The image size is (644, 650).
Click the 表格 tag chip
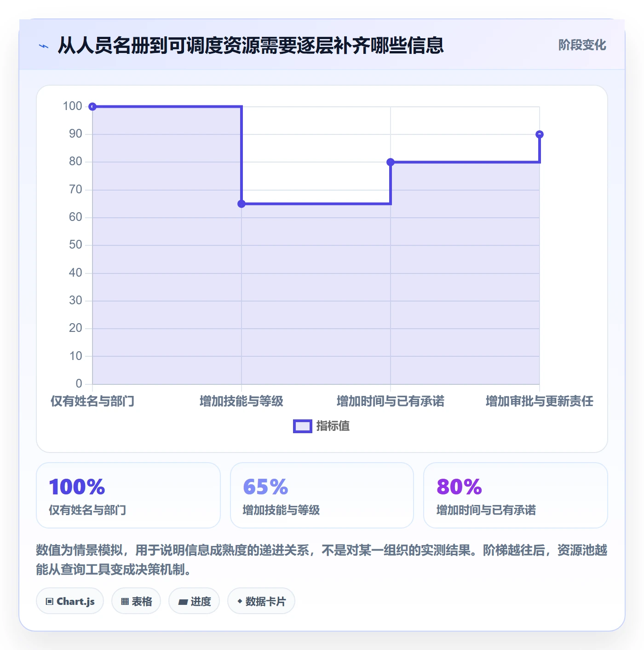tap(136, 601)
